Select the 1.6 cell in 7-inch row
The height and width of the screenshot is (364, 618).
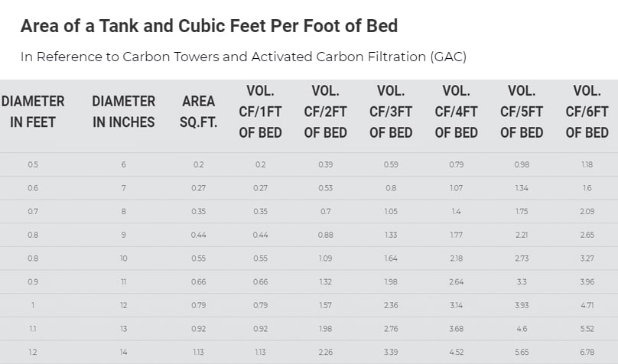tap(587, 188)
